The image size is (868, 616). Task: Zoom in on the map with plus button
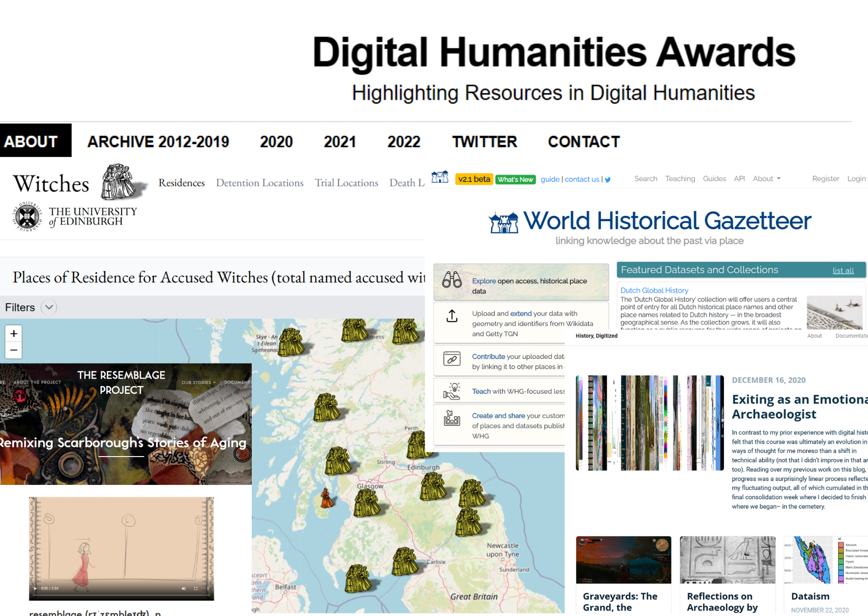14,333
